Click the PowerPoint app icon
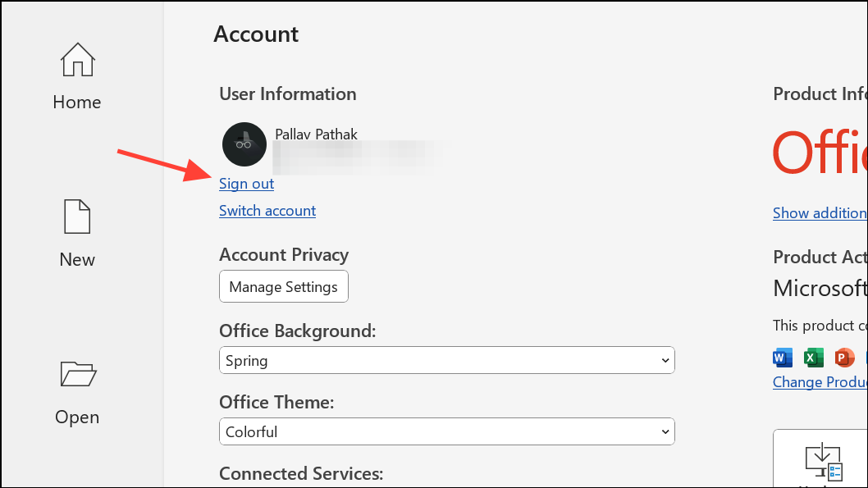The image size is (868, 488). (x=844, y=358)
